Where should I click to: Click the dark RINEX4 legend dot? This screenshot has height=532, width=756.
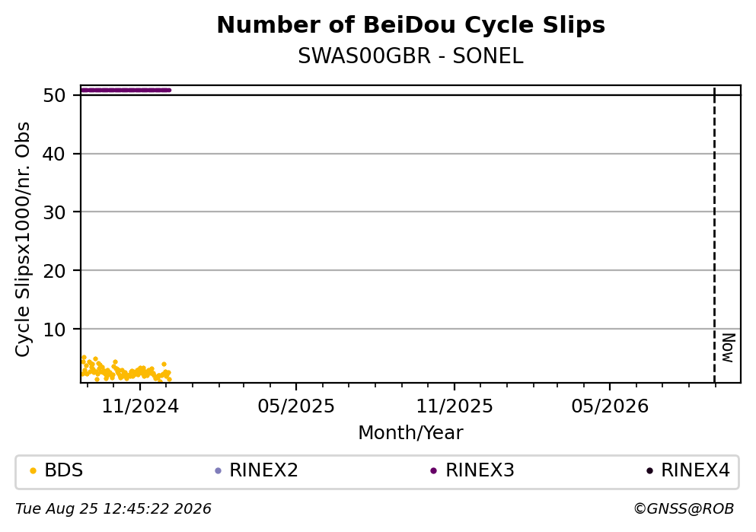(649, 471)
